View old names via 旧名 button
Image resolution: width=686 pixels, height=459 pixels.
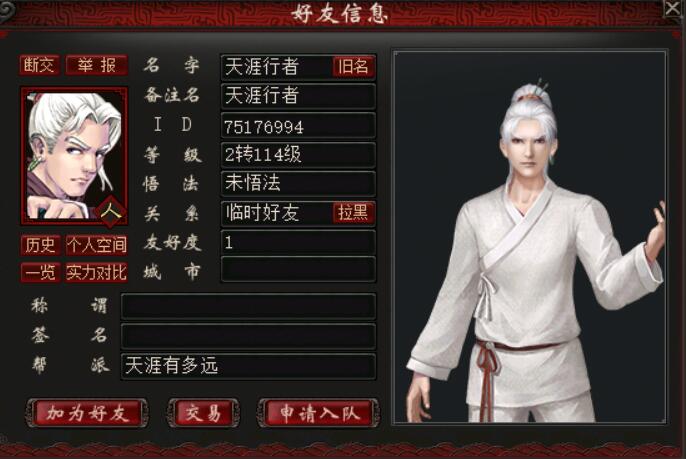click(354, 67)
